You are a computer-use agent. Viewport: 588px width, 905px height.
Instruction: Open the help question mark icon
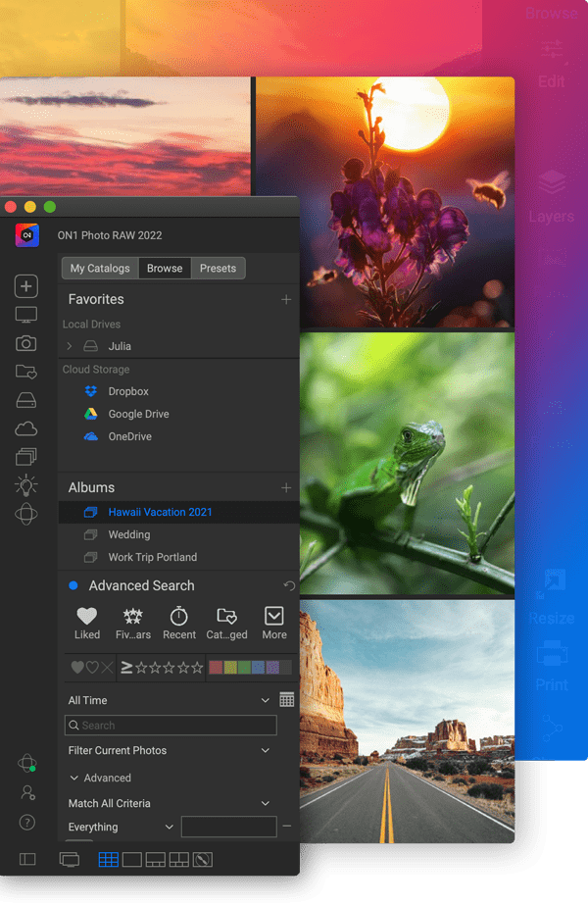click(27, 823)
